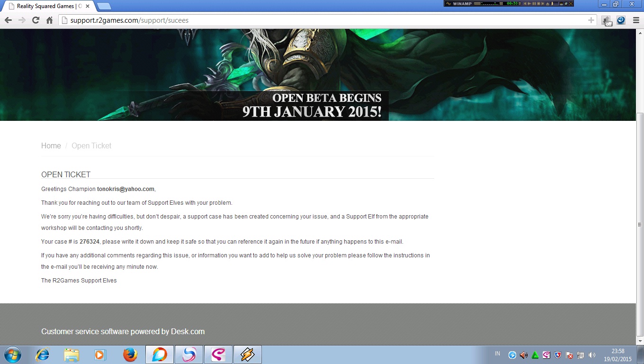644x364 pixels.
Task: Reload the current page
Action: 36,20
